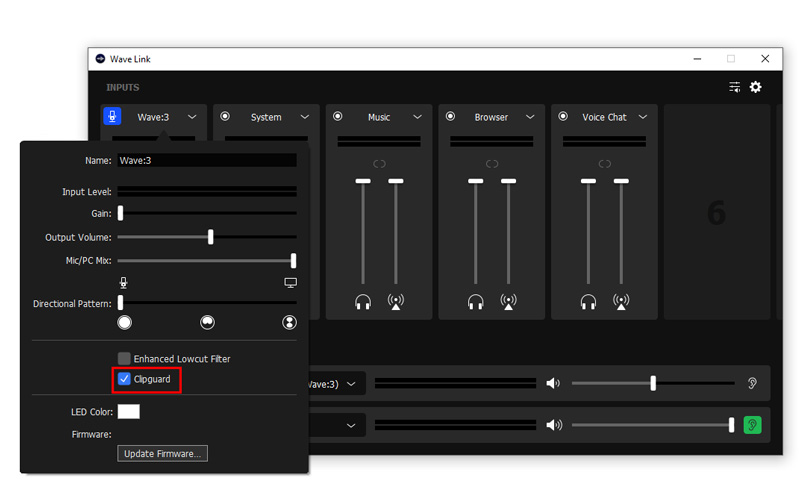Image resolution: width=800 pixels, height=488 pixels.
Task: Open the mixer options sliders icon
Action: (x=734, y=87)
